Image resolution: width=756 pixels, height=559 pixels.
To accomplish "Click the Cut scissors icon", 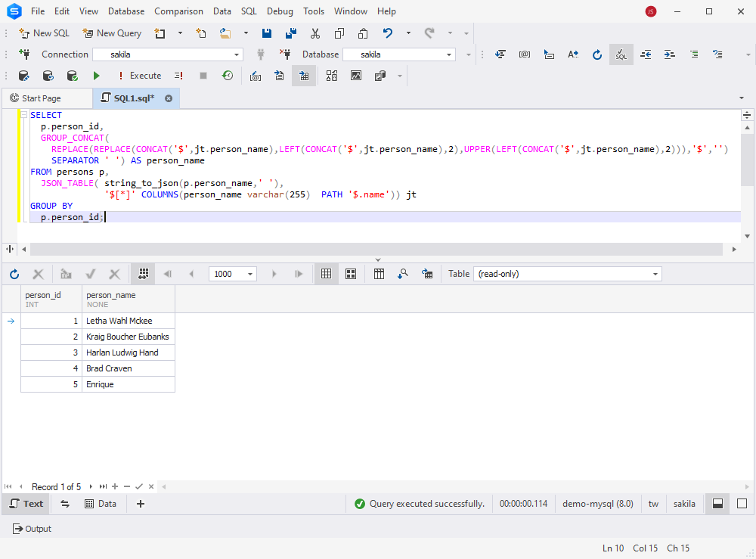I will pyautogui.click(x=315, y=33).
